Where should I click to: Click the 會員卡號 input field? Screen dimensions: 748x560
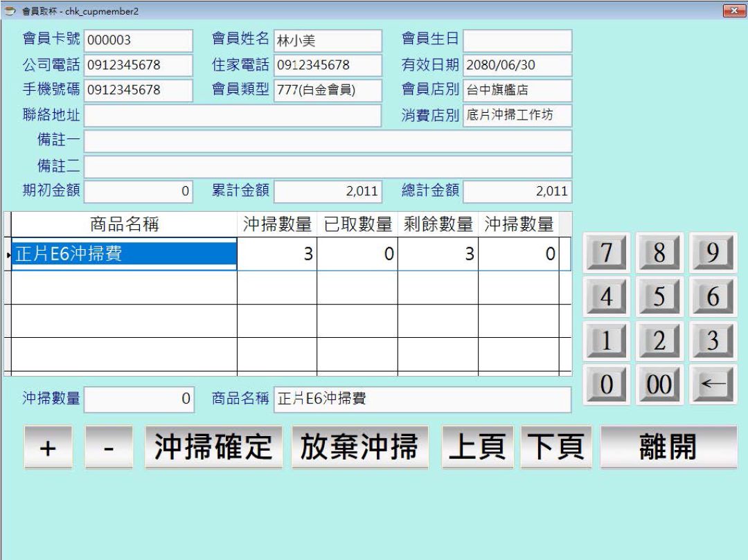(139, 41)
